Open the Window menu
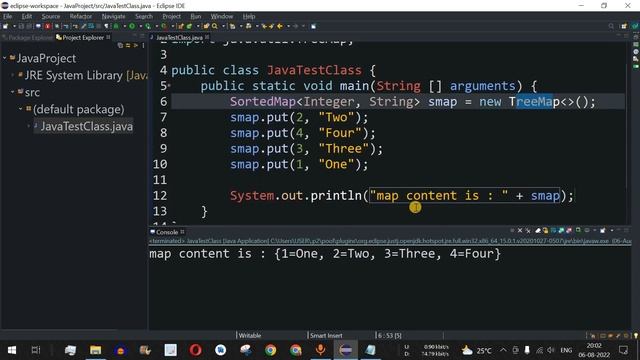Screen dimensions: 640x360 (222, 16)
